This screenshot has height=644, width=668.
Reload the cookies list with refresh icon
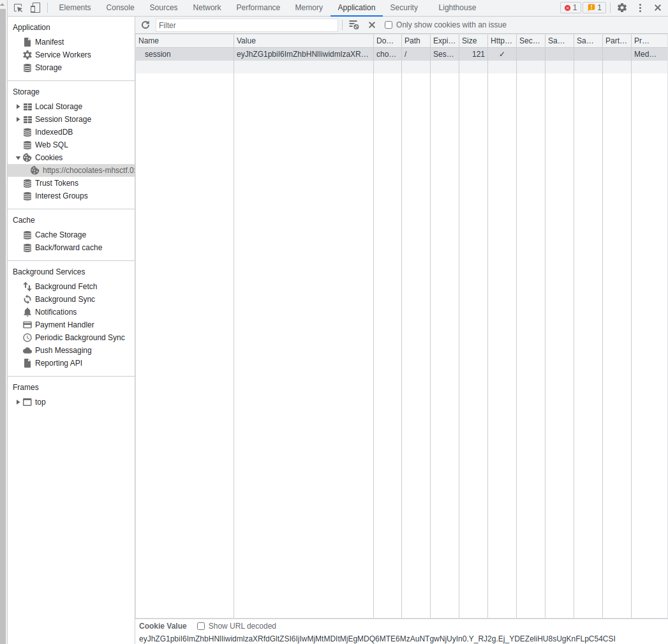145,24
